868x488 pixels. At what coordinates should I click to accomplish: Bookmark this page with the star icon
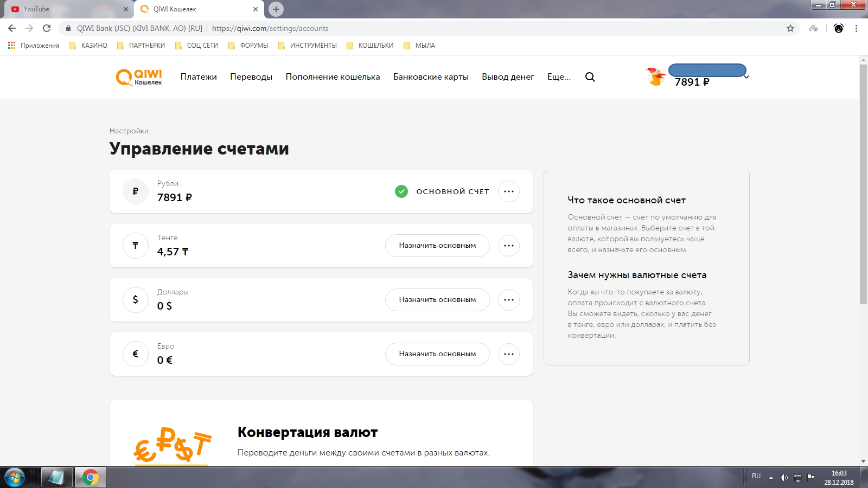pyautogui.click(x=790, y=28)
